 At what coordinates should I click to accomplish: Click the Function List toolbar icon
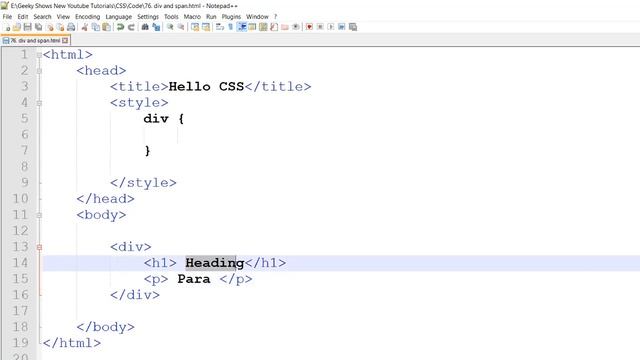tap(274, 27)
